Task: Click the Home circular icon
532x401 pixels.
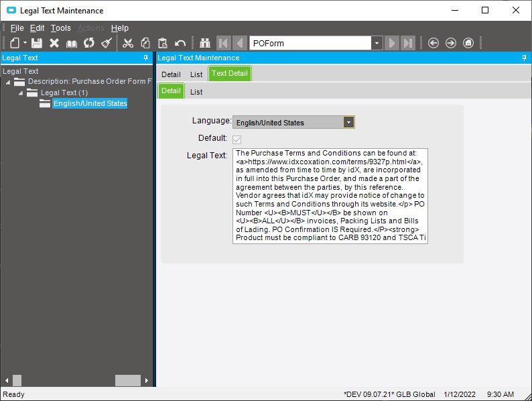Action: 468,43
